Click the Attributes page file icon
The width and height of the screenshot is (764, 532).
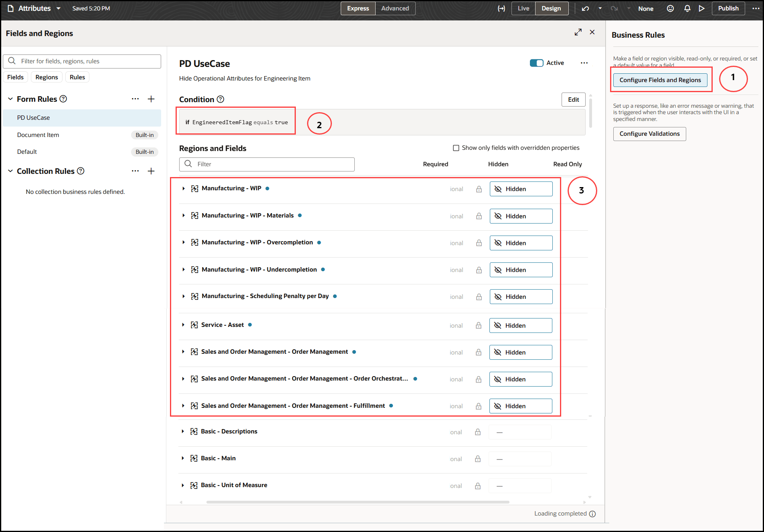point(11,8)
